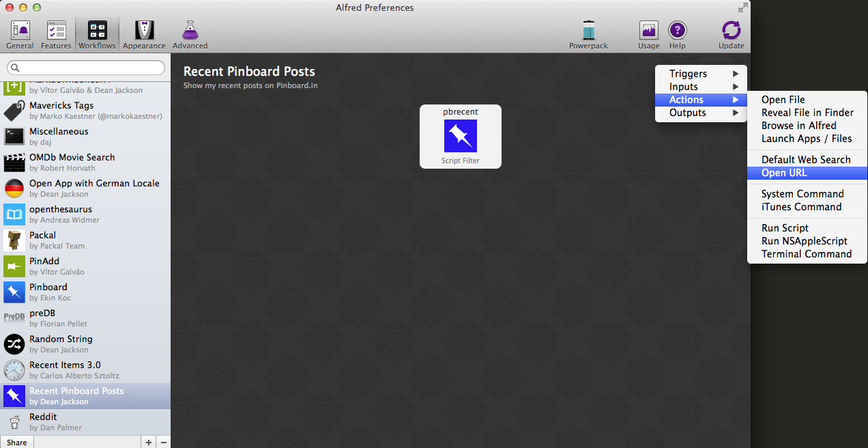The height and width of the screenshot is (448, 868).
Task: Click the Pinboard blue pin icon
Action: pyautogui.click(x=14, y=292)
